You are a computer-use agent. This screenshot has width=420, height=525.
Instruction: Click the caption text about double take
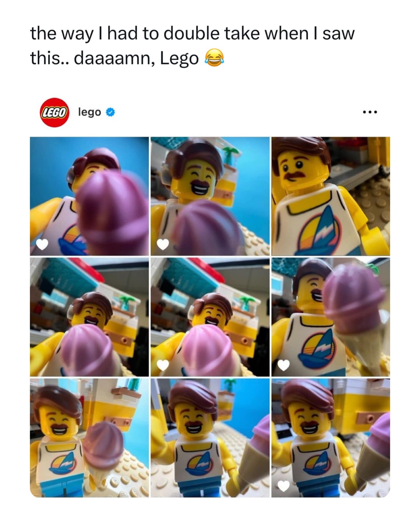tap(192, 46)
